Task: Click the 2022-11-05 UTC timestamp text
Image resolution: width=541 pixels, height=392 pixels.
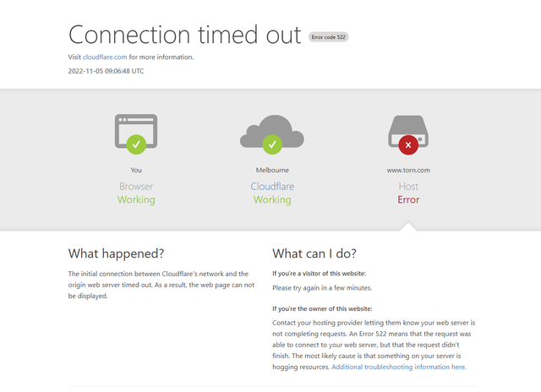Action: click(x=106, y=71)
